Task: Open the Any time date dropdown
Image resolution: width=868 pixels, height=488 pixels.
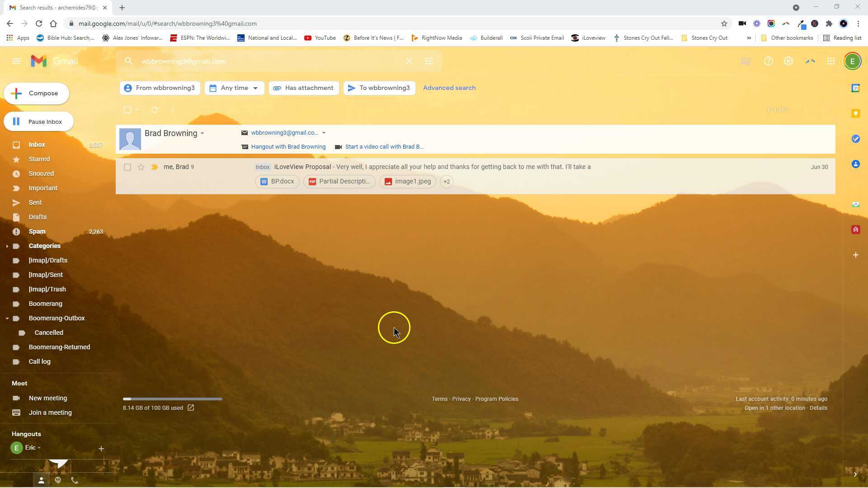Action: [x=234, y=88]
